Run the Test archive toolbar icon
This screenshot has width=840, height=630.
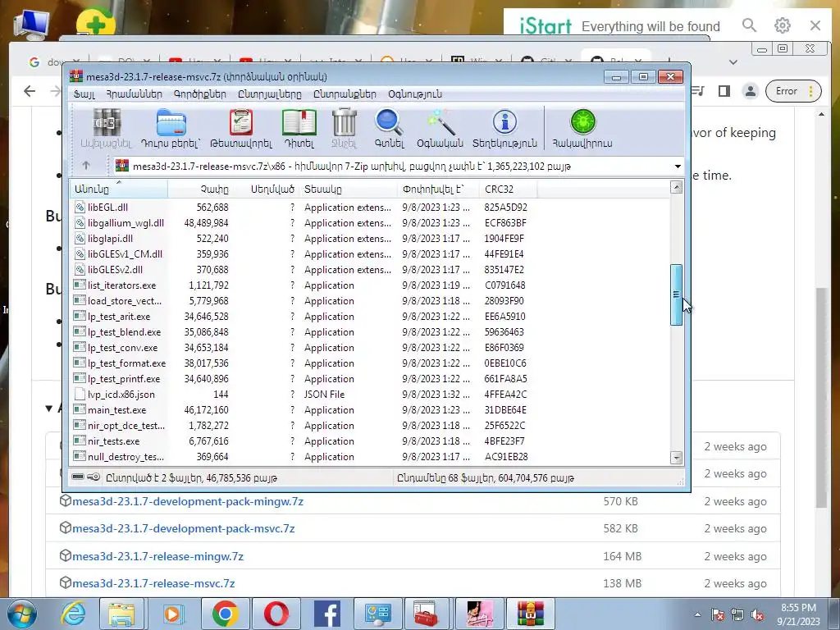(x=241, y=123)
